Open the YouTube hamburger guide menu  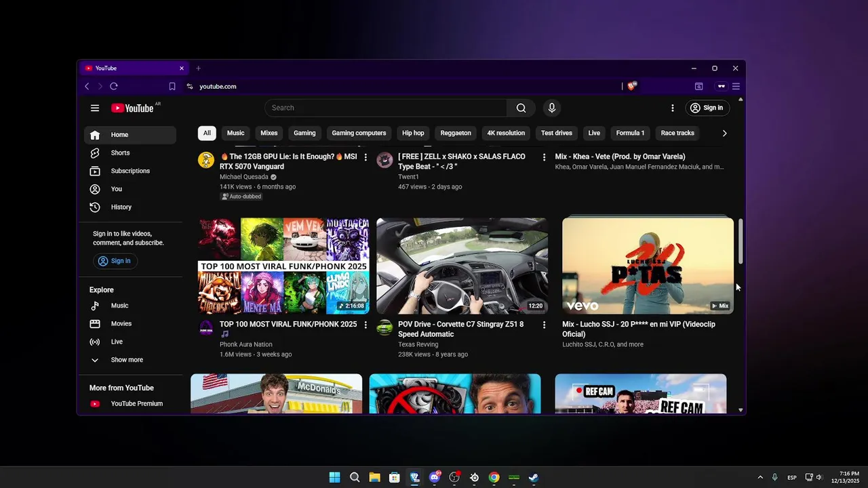point(95,108)
